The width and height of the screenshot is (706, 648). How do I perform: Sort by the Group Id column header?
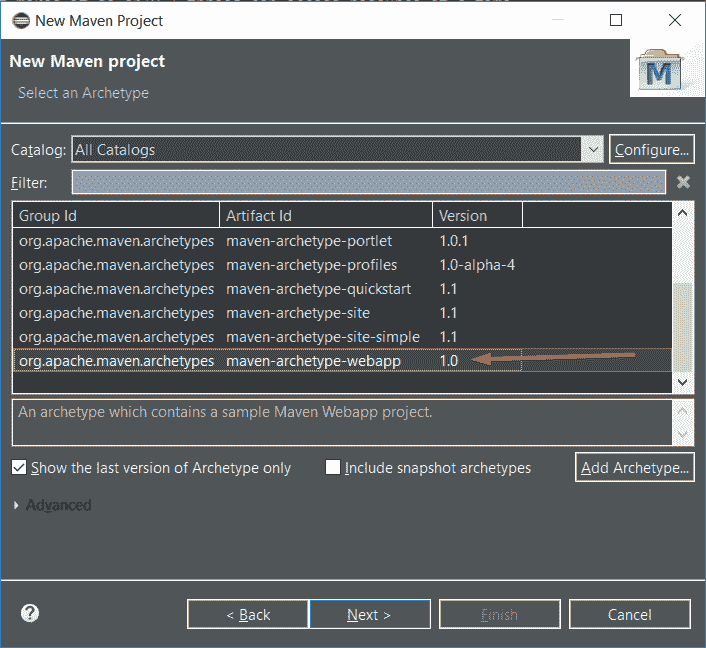tap(116, 215)
